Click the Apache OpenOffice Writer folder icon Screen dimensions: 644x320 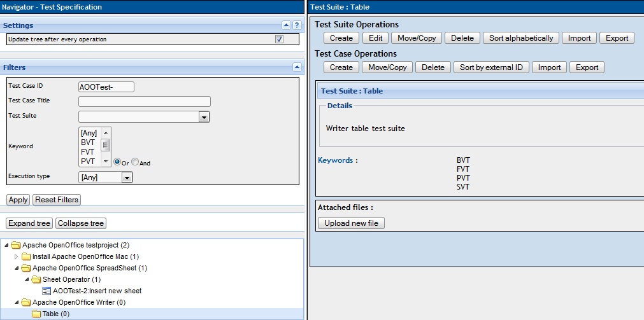(x=26, y=303)
